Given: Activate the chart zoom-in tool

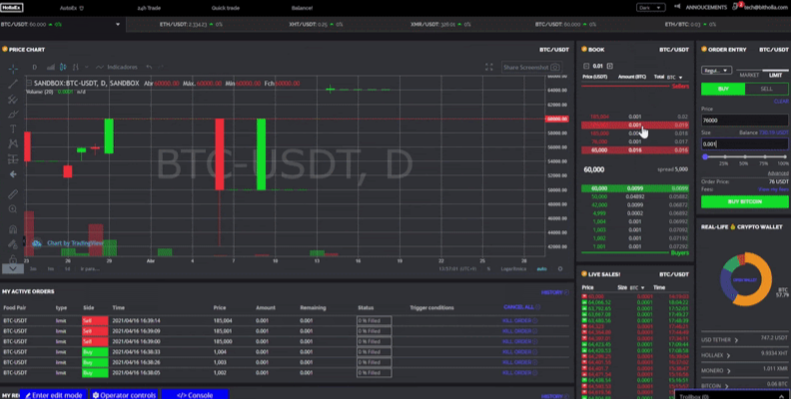Looking at the screenshot, I should (x=13, y=209).
